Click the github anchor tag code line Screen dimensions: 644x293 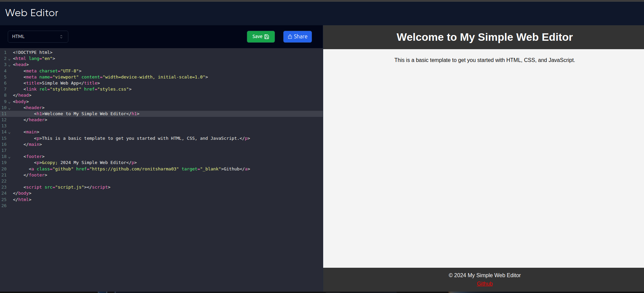(x=139, y=169)
